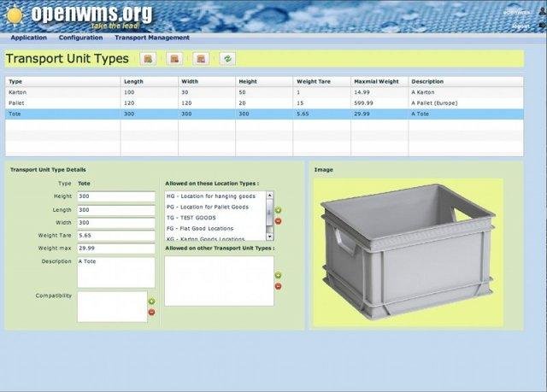Click the Weight Tare input field
This screenshot has height=392, width=547.
tap(115, 235)
